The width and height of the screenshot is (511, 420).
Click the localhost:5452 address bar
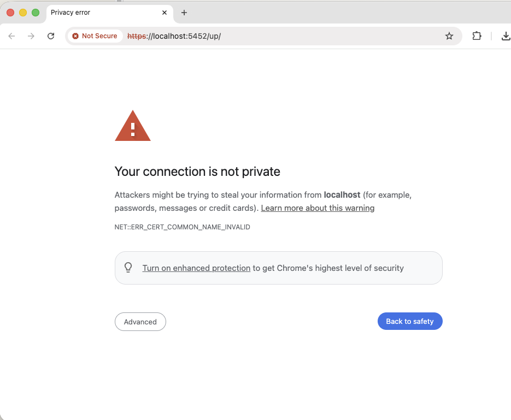[273, 36]
